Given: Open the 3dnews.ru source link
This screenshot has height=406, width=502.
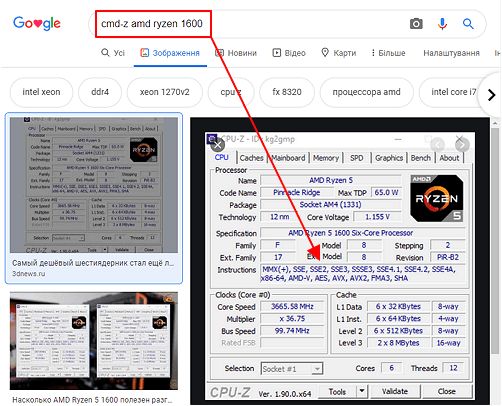Looking at the screenshot, I should point(29,274).
